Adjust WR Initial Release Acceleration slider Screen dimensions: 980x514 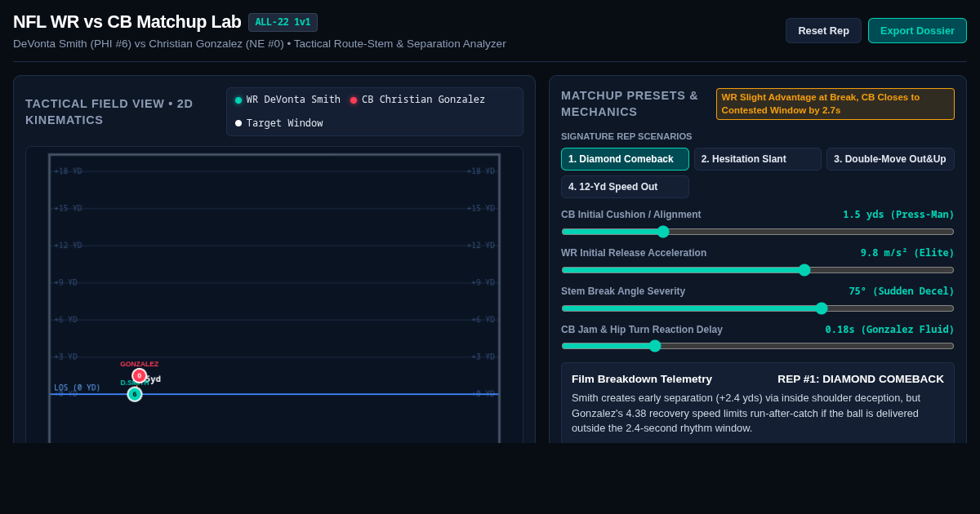pyautogui.click(x=758, y=270)
